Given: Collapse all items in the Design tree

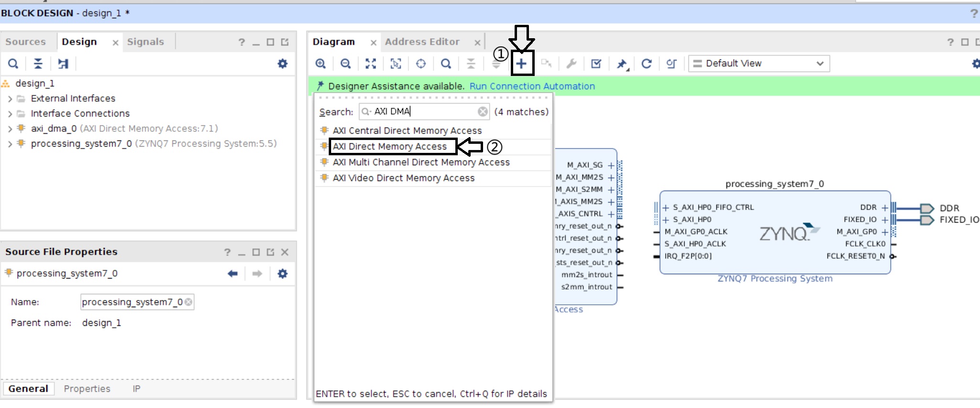Looking at the screenshot, I should pyautogui.click(x=38, y=64).
